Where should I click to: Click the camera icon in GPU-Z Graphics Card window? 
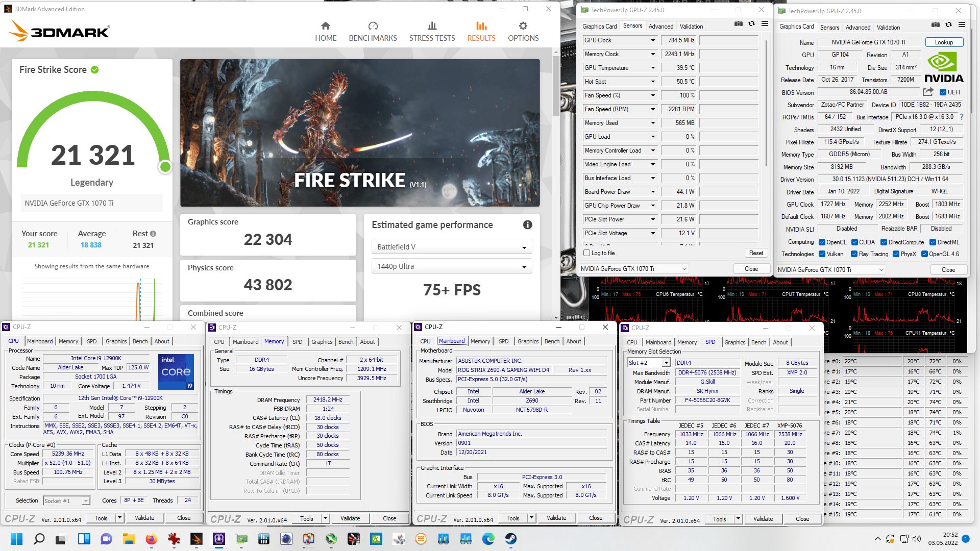pos(935,24)
